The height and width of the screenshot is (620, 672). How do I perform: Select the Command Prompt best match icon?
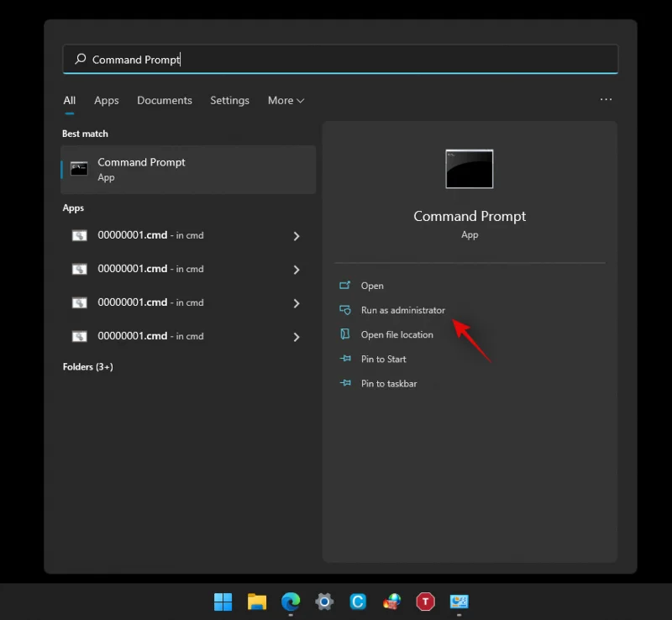tap(79, 168)
